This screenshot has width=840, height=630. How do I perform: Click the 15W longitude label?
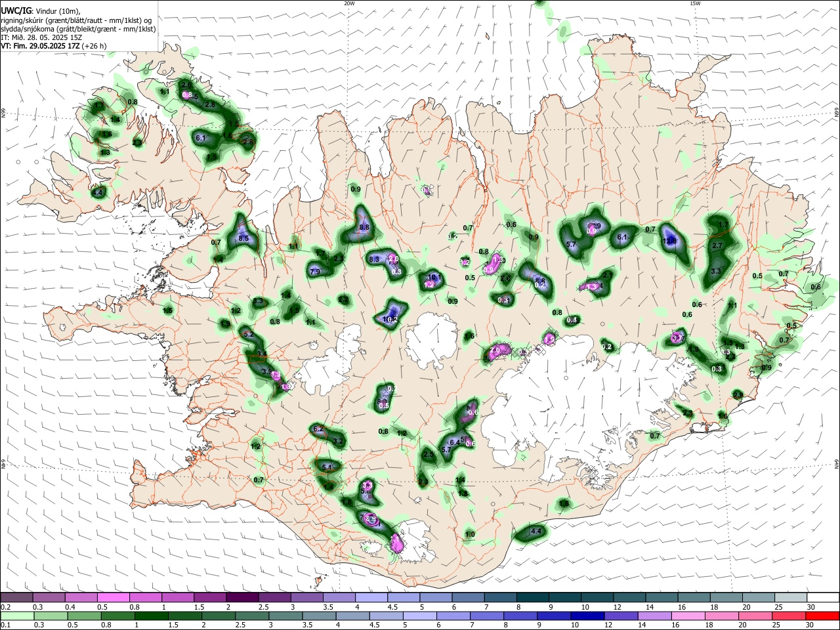(x=695, y=3)
